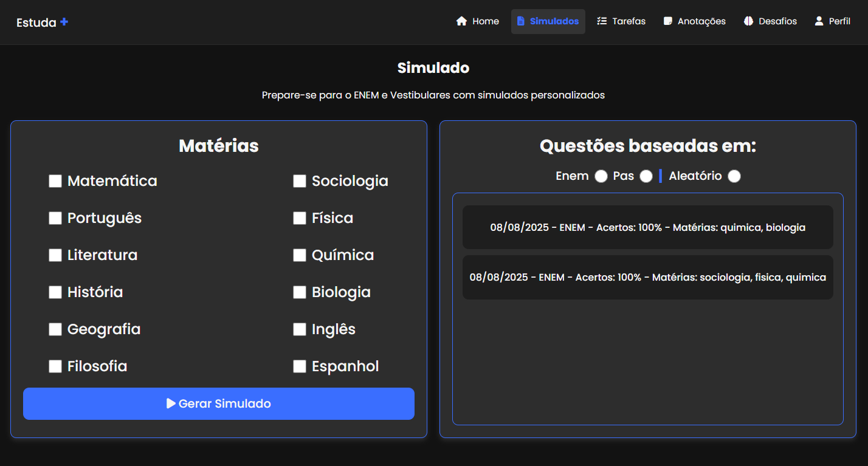
Task: Click the Perfil user icon
Action: coord(819,21)
